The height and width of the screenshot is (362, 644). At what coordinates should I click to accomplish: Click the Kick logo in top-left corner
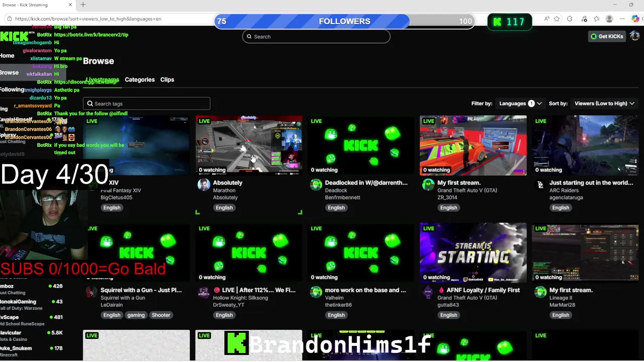tap(15, 37)
